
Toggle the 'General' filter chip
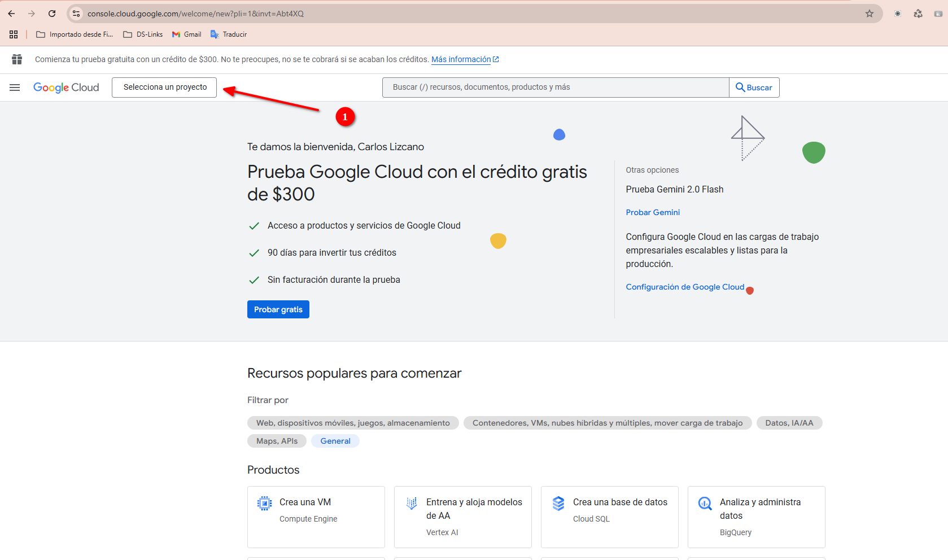(x=335, y=441)
